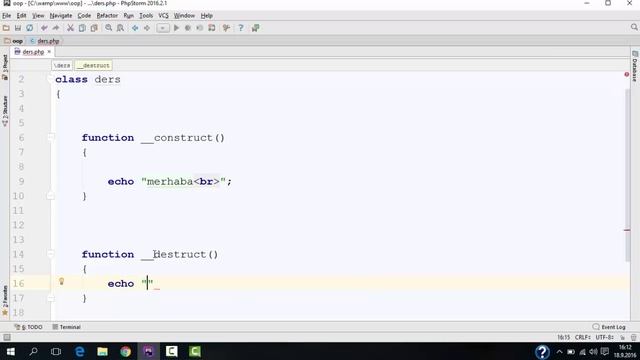Click the red error indicator atop scrollbar
This screenshot has width=640, height=360.
tap(627, 74)
